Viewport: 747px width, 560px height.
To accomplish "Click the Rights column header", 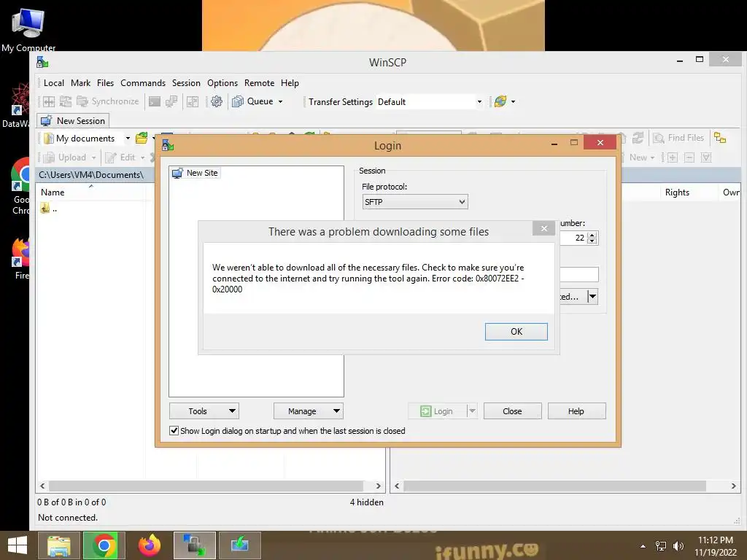I will click(677, 192).
